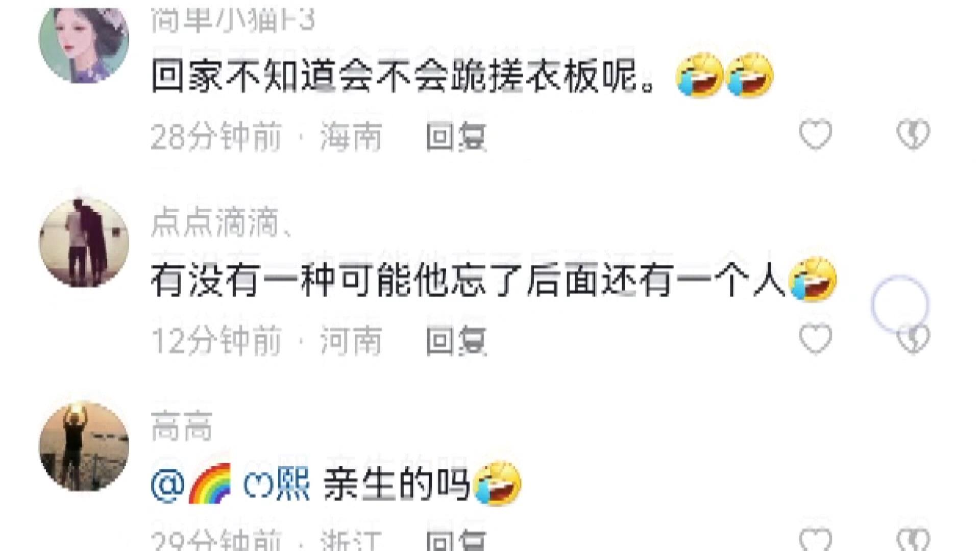Viewport: 980px width, 551px height.
Task: Select the 亲生的吗 comment text
Action: [397, 484]
